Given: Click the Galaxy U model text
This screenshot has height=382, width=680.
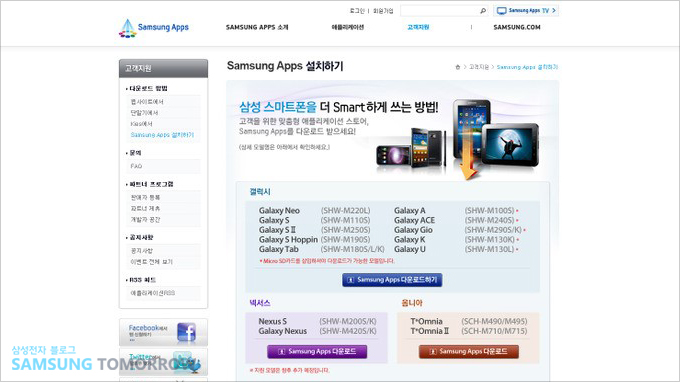Looking at the screenshot, I should coord(409,249).
